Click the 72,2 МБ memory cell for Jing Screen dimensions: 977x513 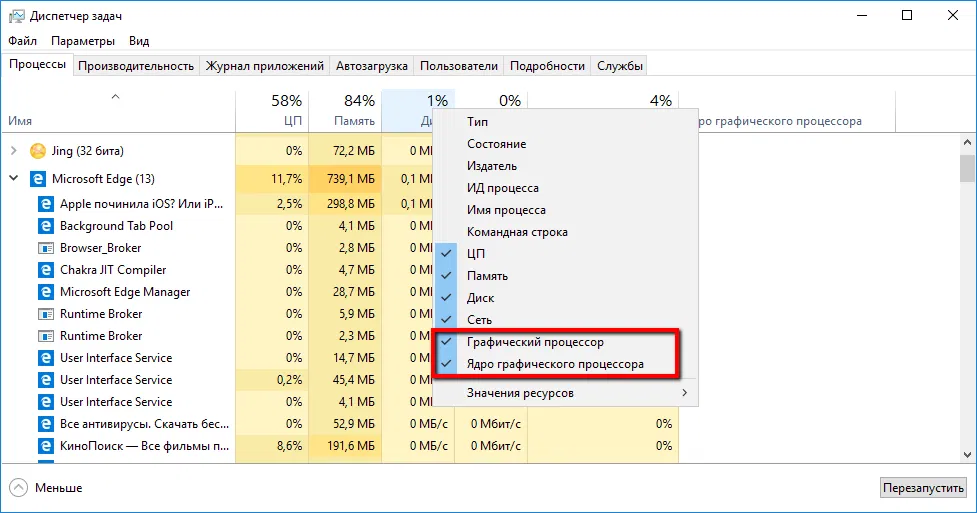tap(345, 151)
